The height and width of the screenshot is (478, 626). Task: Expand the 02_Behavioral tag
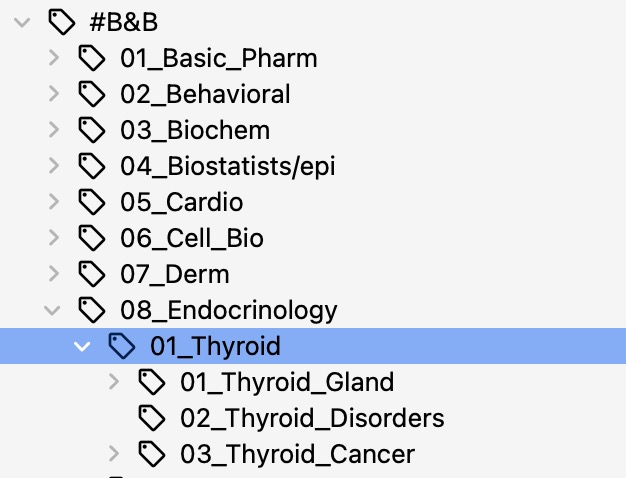pyautogui.click(x=53, y=95)
